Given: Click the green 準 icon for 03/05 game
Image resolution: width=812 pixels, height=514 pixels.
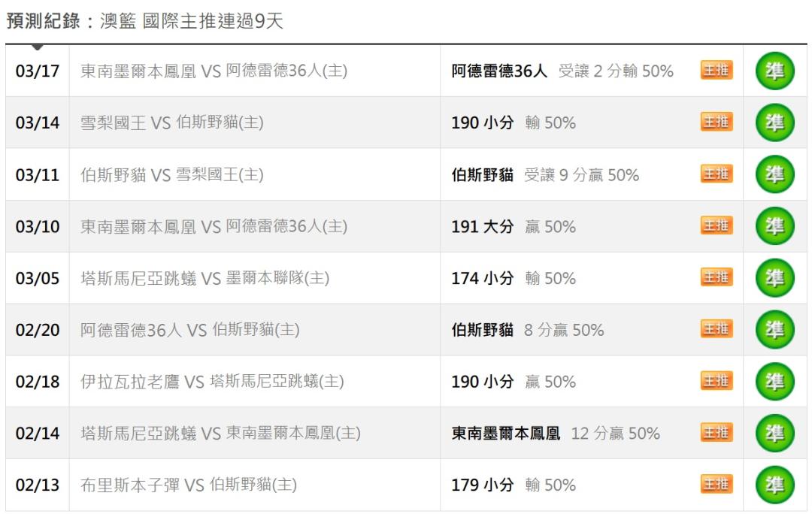Looking at the screenshot, I should (775, 278).
